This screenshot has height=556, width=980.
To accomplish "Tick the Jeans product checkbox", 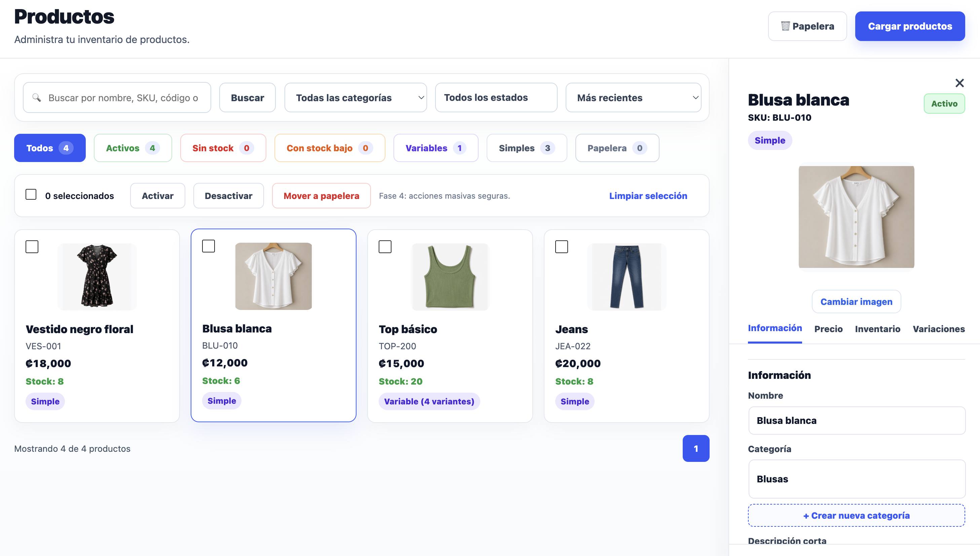I will (x=561, y=247).
